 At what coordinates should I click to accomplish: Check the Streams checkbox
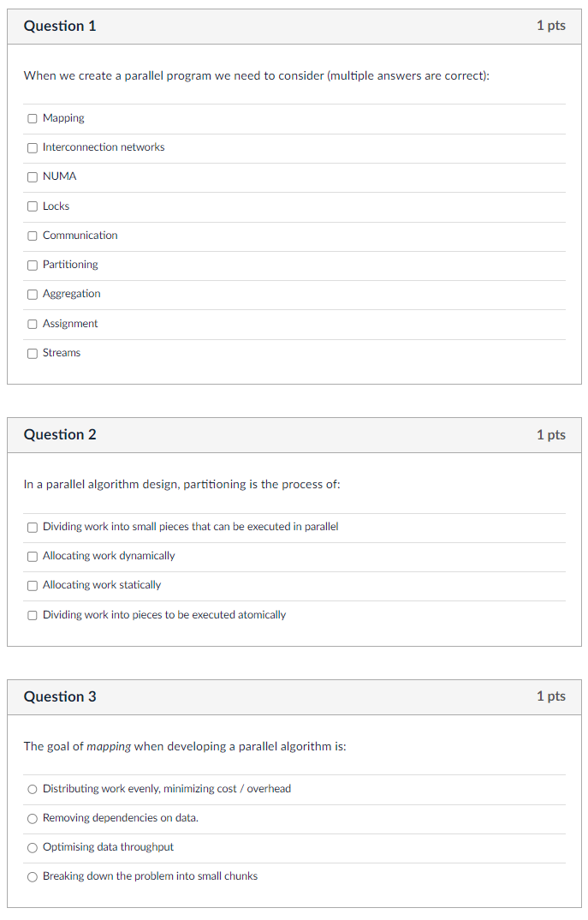pos(32,353)
